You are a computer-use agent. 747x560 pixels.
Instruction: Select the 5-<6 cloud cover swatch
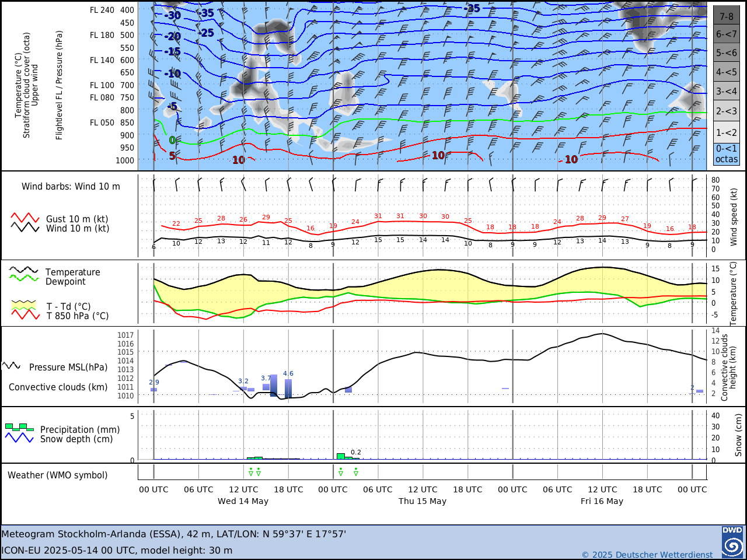(x=727, y=52)
